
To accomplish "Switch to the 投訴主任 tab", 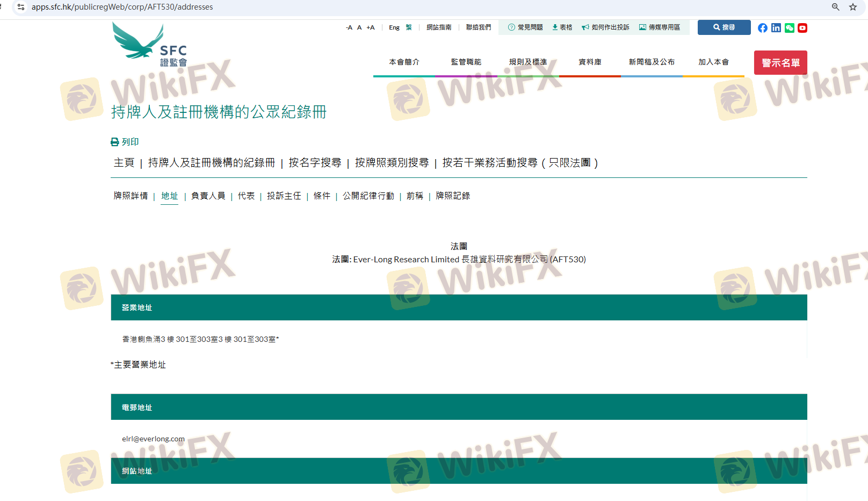I will (284, 196).
